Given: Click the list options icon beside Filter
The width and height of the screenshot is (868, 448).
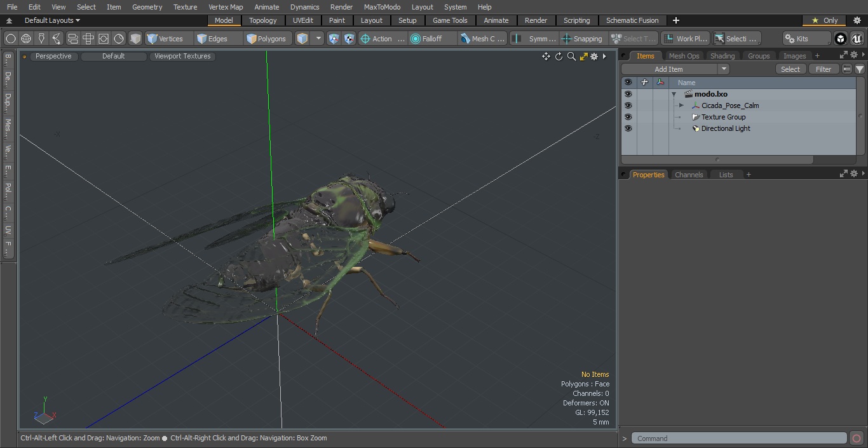Looking at the screenshot, I should [x=847, y=69].
